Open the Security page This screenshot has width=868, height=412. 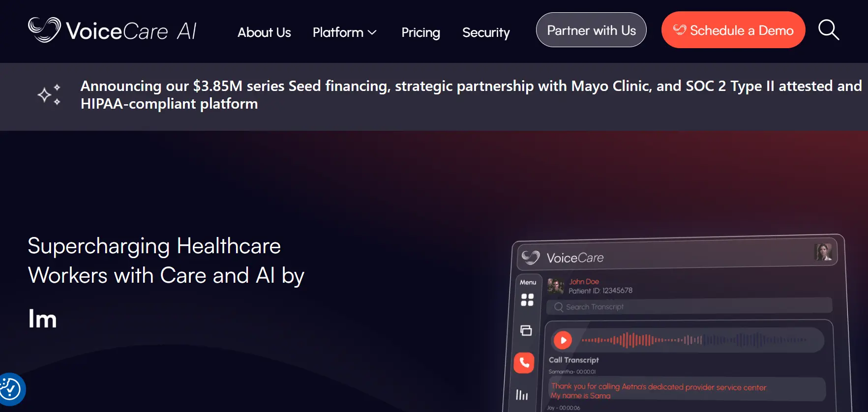click(486, 32)
